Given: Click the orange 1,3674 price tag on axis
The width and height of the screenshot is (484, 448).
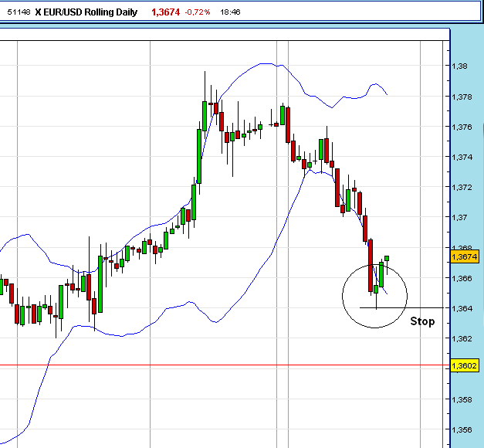Looking at the screenshot, I should [465, 256].
